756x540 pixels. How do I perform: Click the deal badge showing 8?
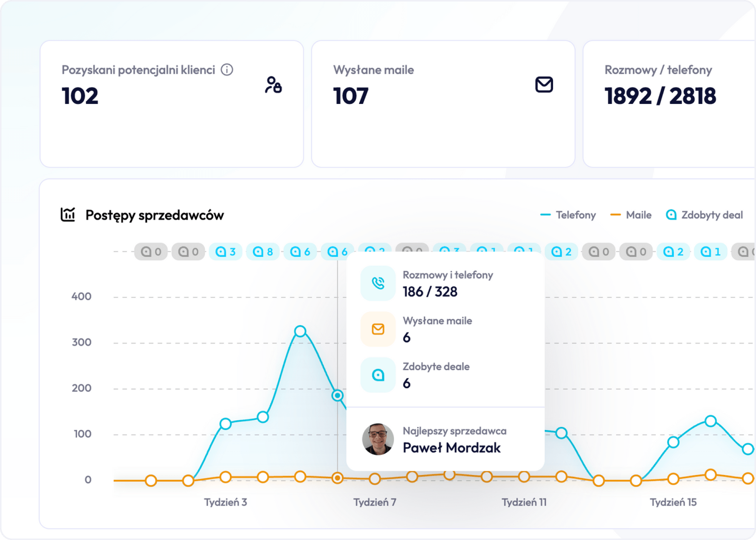click(263, 251)
